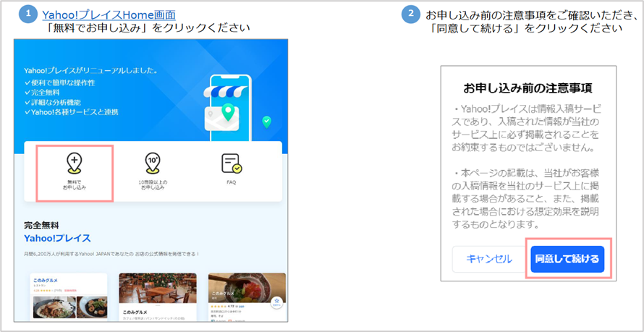Click the 10施設以上のお申し込み label text
The height and width of the screenshot is (332, 644).
click(x=153, y=184)
